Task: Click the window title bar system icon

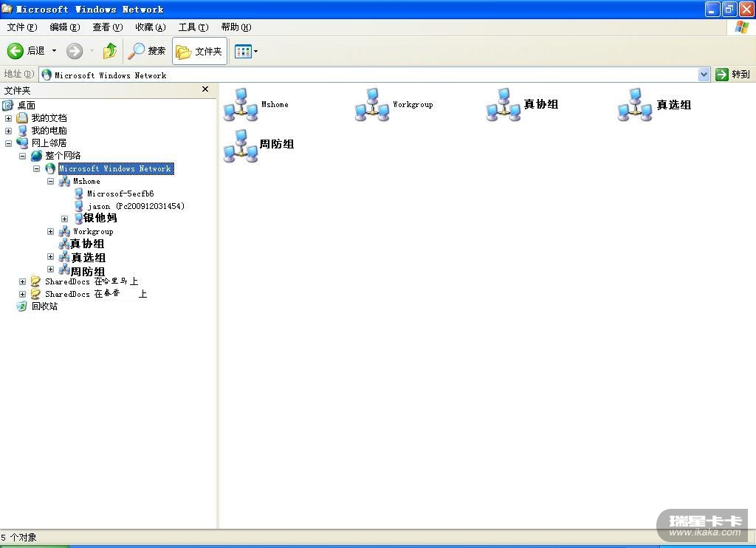Action: click(7, 9)
